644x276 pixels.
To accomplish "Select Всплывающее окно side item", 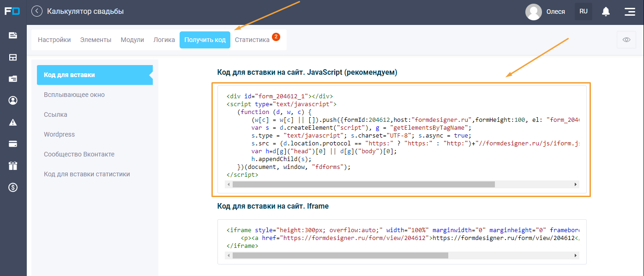I will (x=74, y=95).
